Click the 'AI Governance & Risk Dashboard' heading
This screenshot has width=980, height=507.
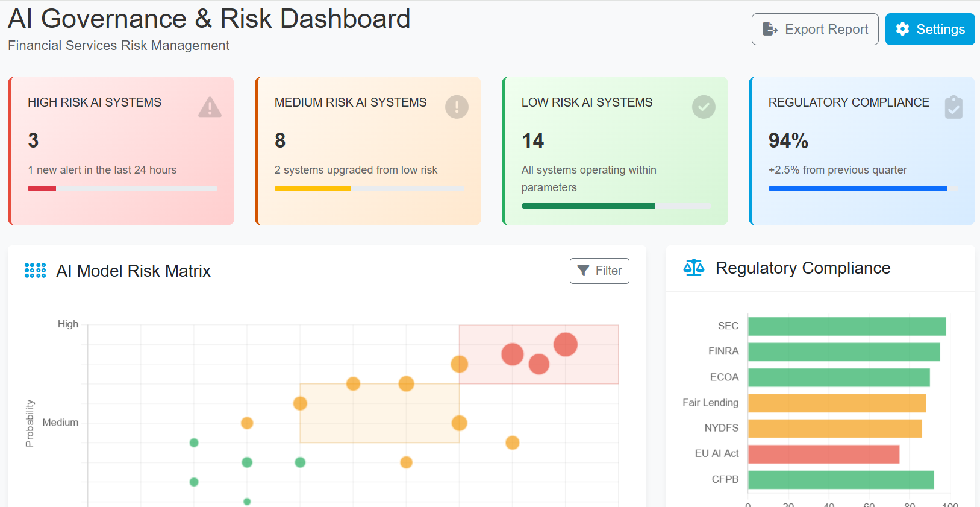[x=209, y=19]
